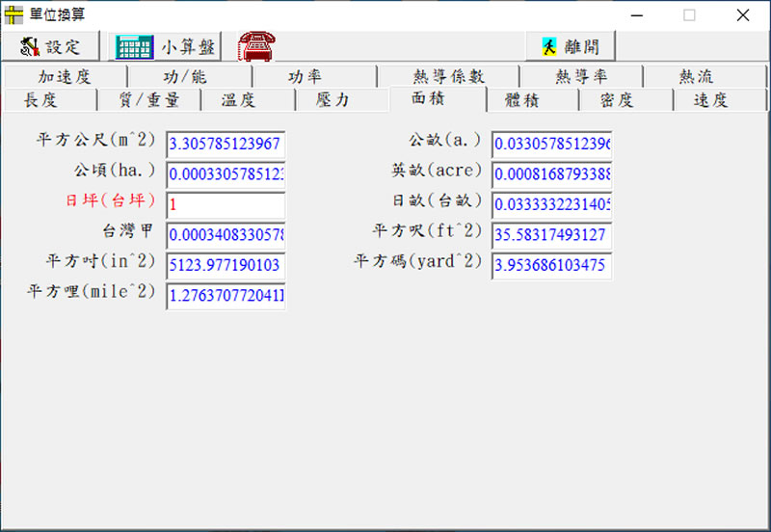Select the 平方呎(ft^2) input box

pyautogui.click(x=551, y=235)
